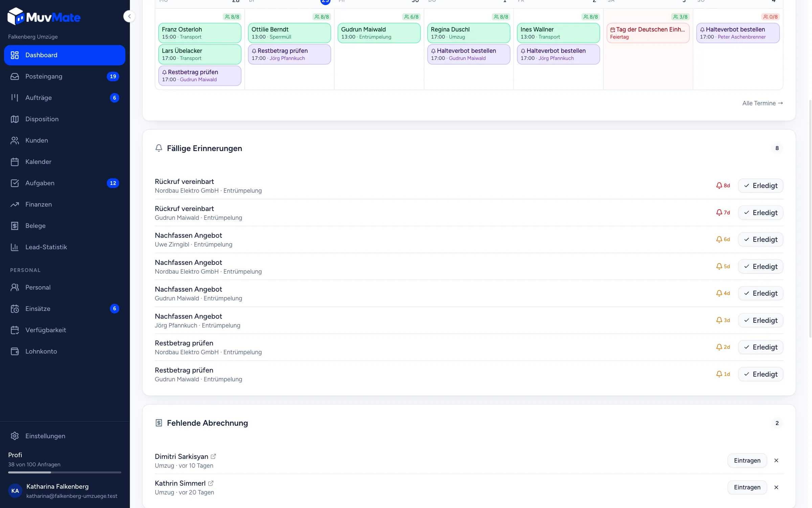Click the Einsätze clock-calendar icon
Viewport: 812px width, 508px height.
(15, 309)
